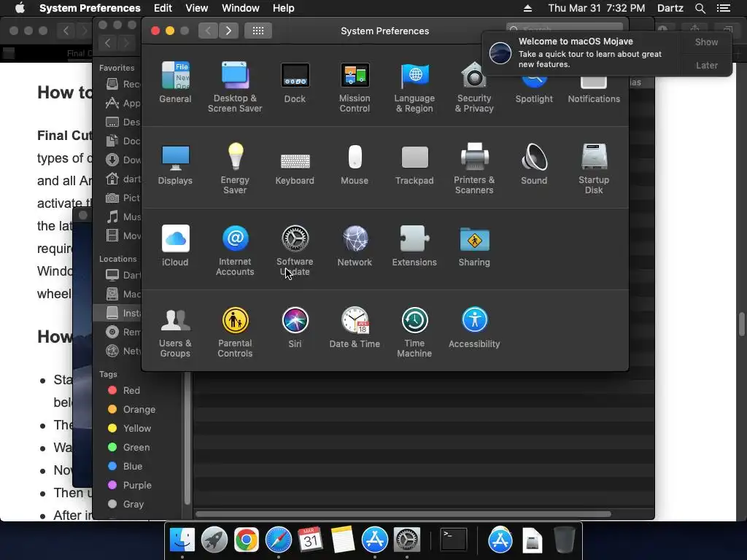Click the Dartz user name in menu bar
The width and height of the screenshot is (747, 560).
[670, 8]
